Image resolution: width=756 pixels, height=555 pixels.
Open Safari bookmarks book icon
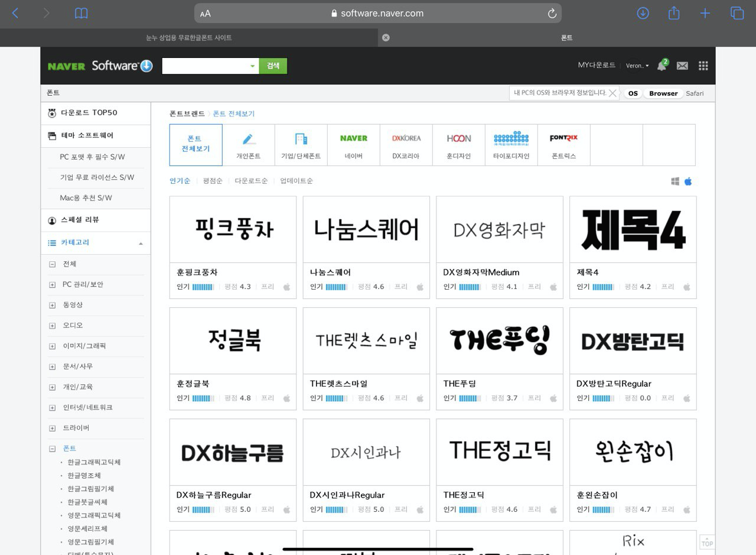click(x=82, y=13)
